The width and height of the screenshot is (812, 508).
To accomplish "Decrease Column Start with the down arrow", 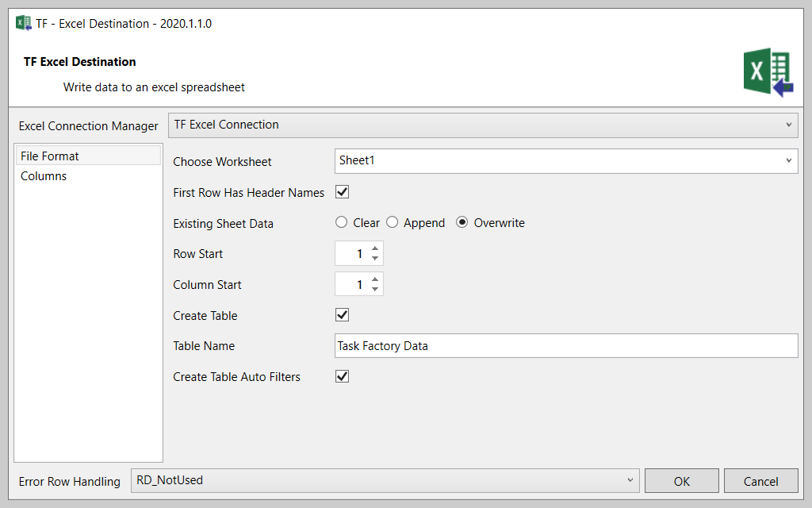I will pyautogui.click(x=375, y=289).
